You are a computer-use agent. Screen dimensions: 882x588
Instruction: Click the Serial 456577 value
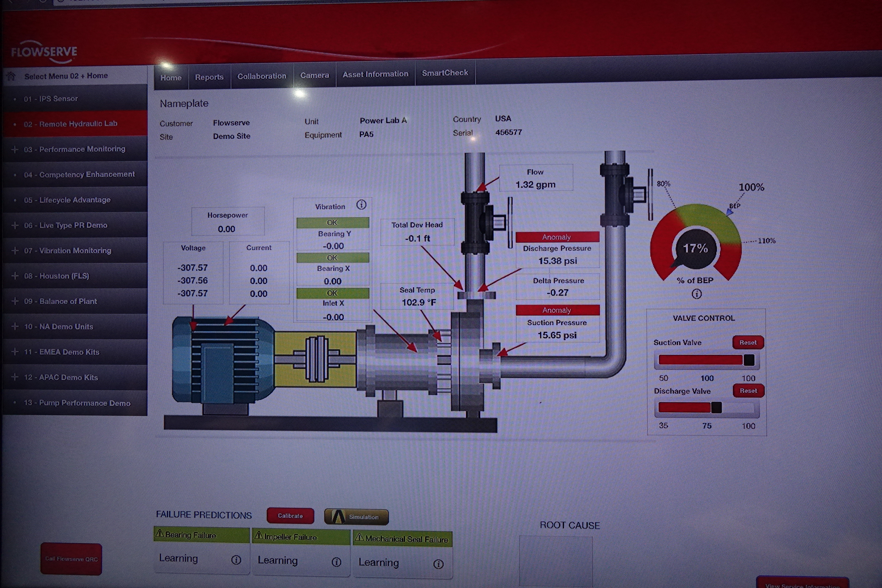(508, 132)
